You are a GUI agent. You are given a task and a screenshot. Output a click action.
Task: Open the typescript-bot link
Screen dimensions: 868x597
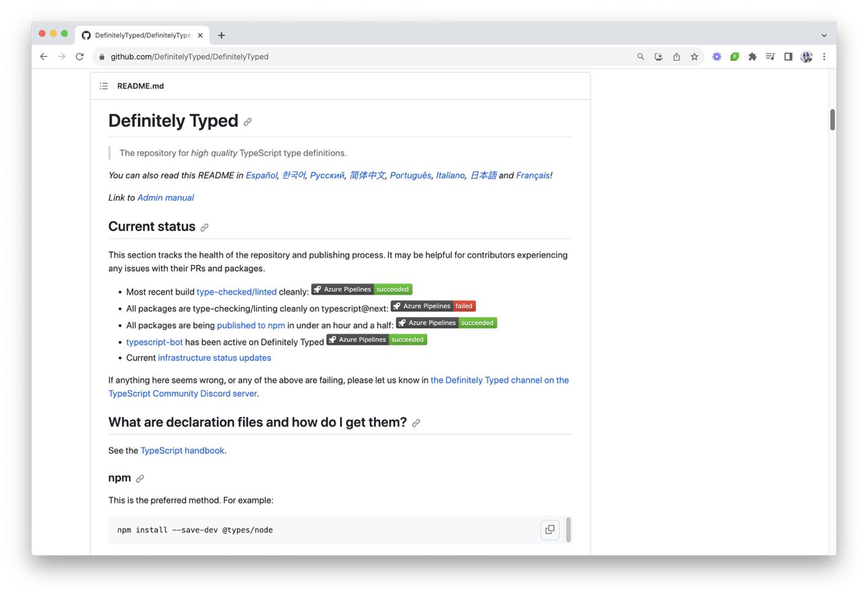point(154,342)
